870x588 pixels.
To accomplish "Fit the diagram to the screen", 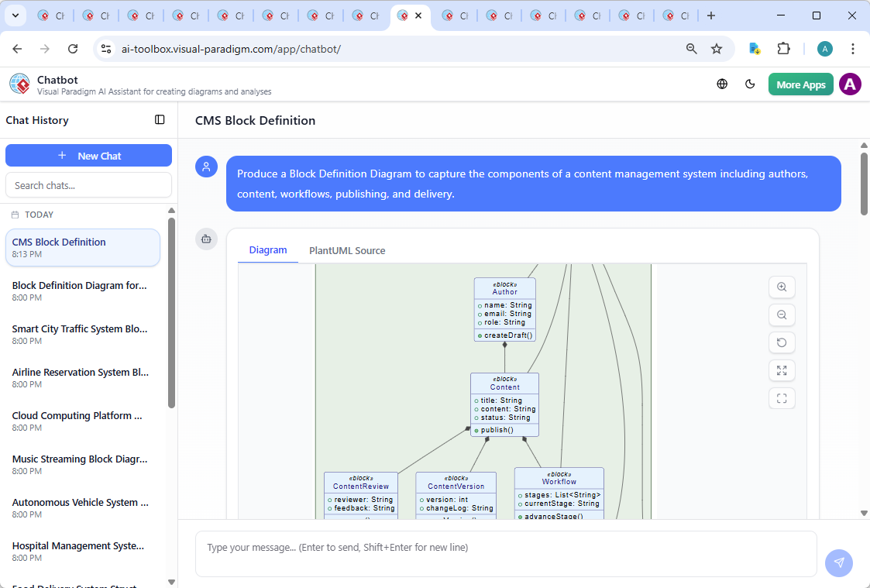I will click(x=782, y=371).
